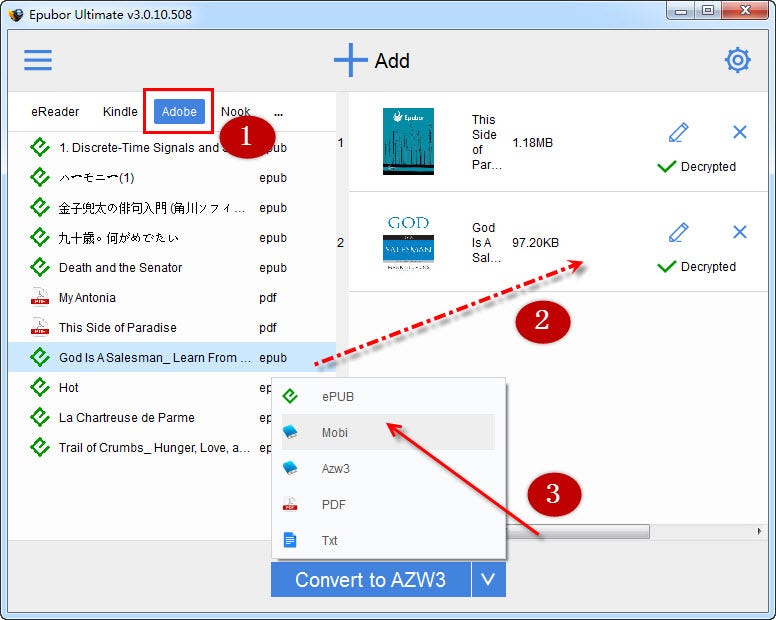Viewport: 776px width, 620px height.
Task: Choose Mobi as the output format
Action: click(388, 432)
